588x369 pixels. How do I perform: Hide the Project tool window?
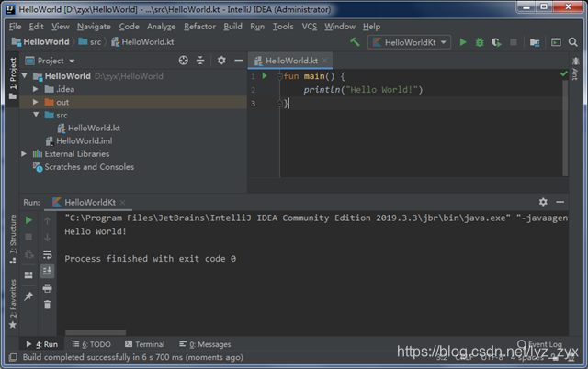tap(238, 61)
